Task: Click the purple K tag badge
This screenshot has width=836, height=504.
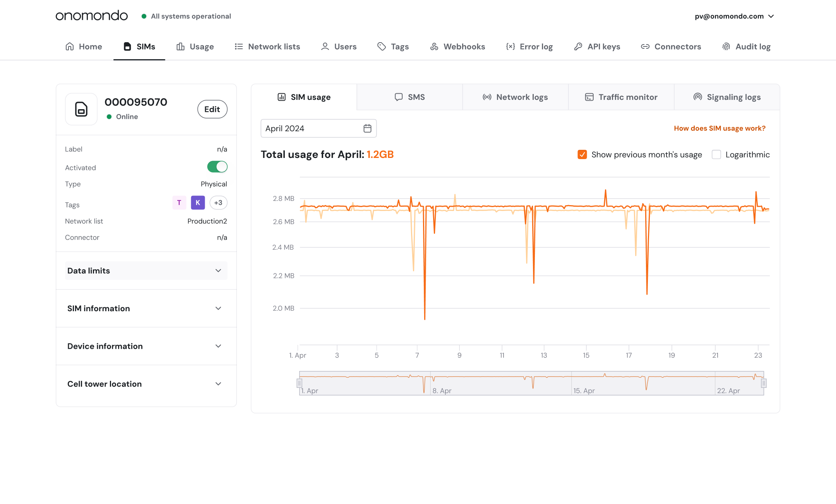Action: (198, 202)
